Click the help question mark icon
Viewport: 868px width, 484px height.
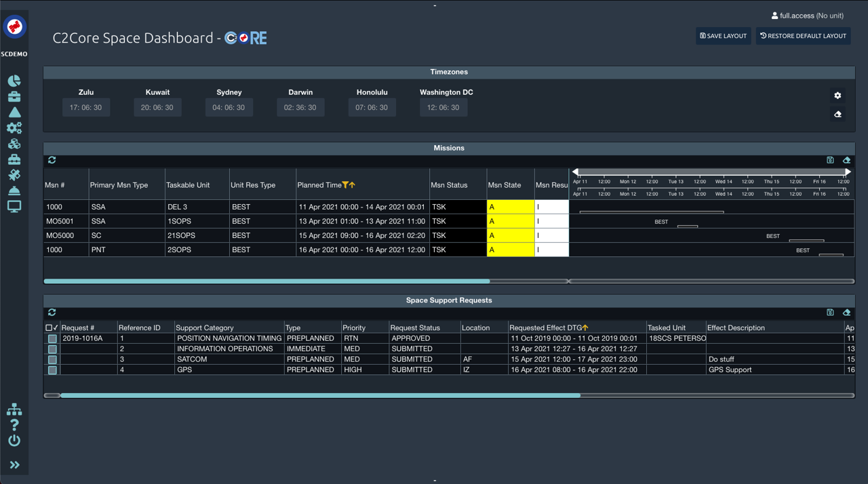tap(14, 425)
